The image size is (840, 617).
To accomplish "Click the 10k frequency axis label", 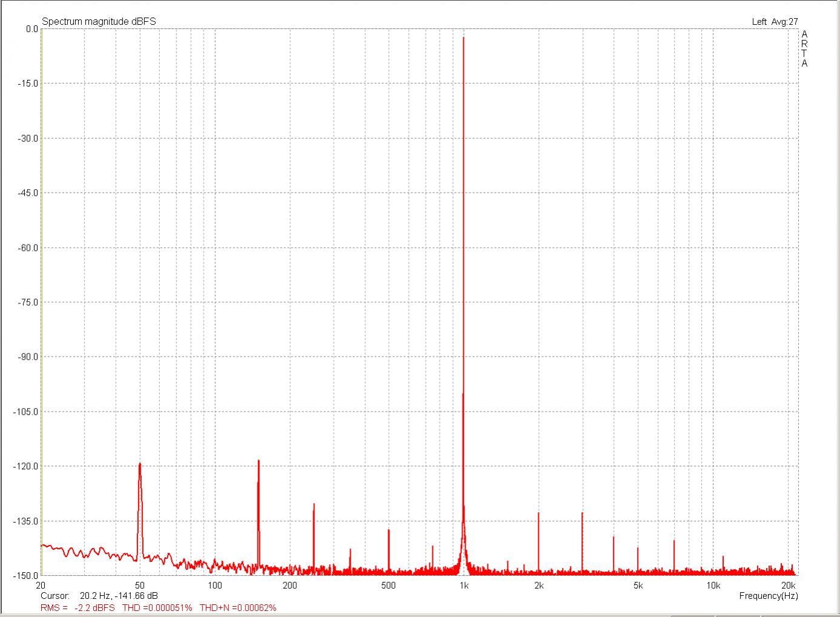I will [x=713, y=586].
